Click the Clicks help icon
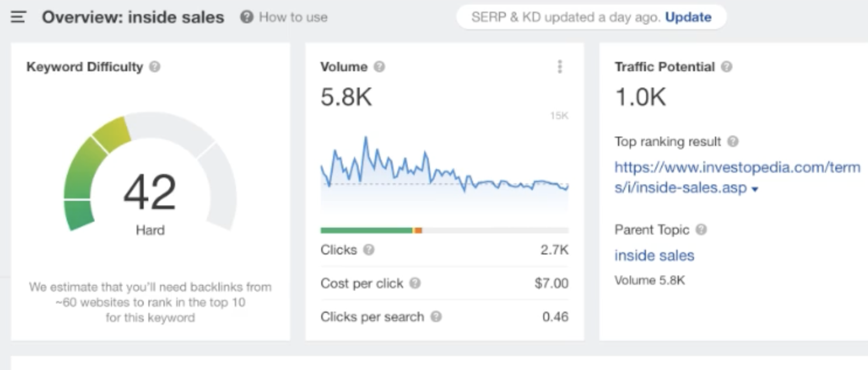Image resolution: width=868 pixels, height=370 pixels. point(369,250)
